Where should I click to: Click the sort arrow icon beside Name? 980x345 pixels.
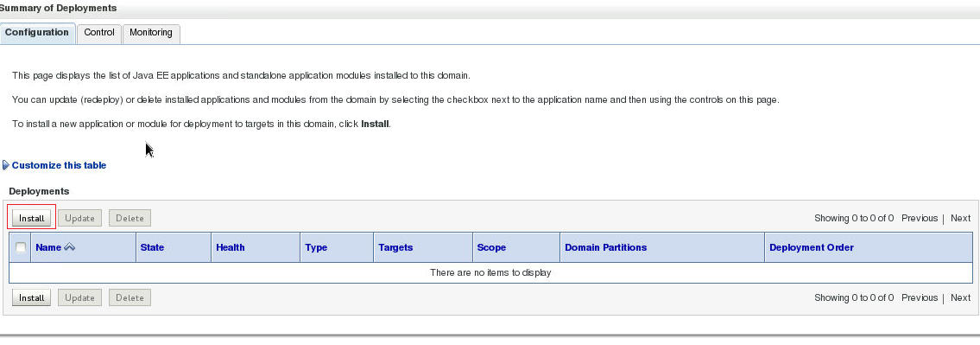69,247
